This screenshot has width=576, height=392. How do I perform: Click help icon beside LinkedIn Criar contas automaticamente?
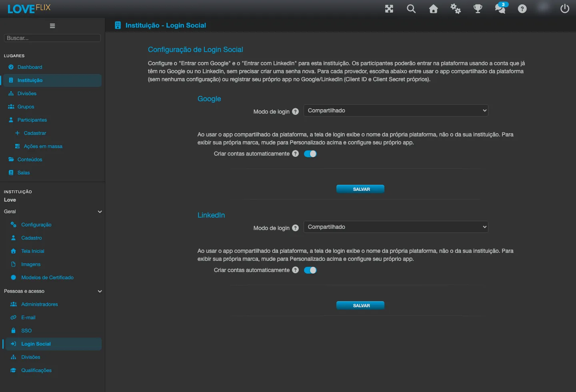pos(296,270)
